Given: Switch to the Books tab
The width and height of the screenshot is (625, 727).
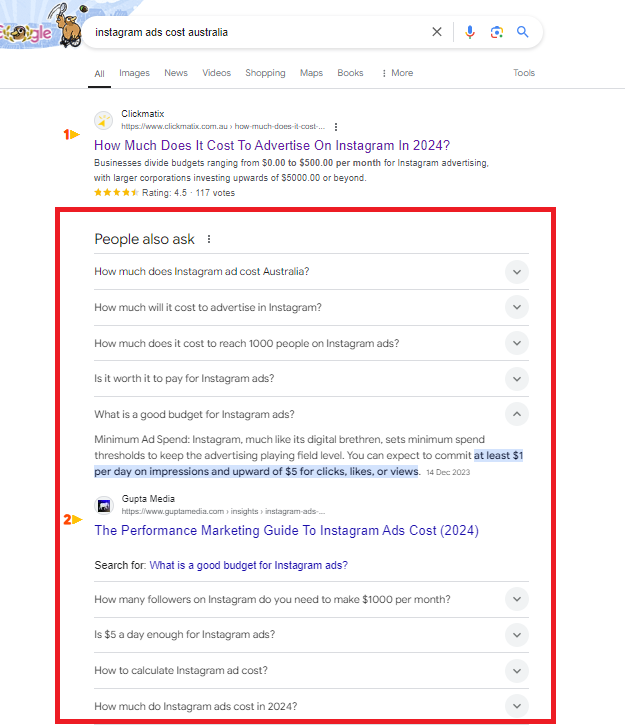Looking at the screenshot, I should pos(350,73).
